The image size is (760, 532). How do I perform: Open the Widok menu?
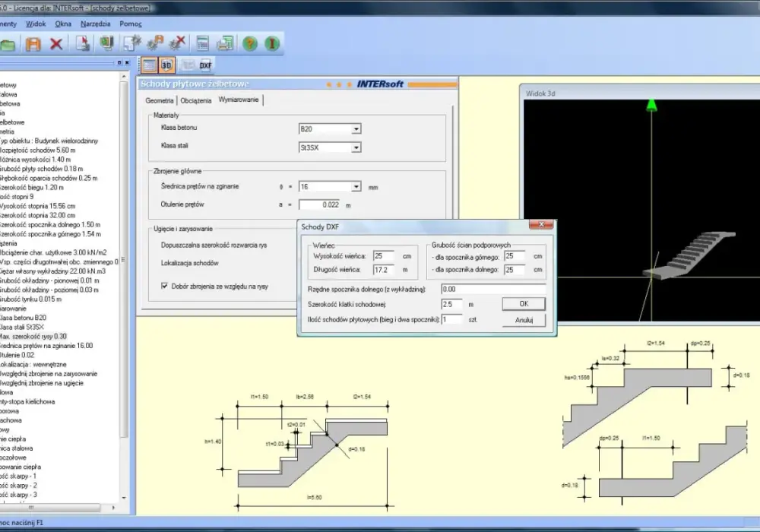coord(36,24)
